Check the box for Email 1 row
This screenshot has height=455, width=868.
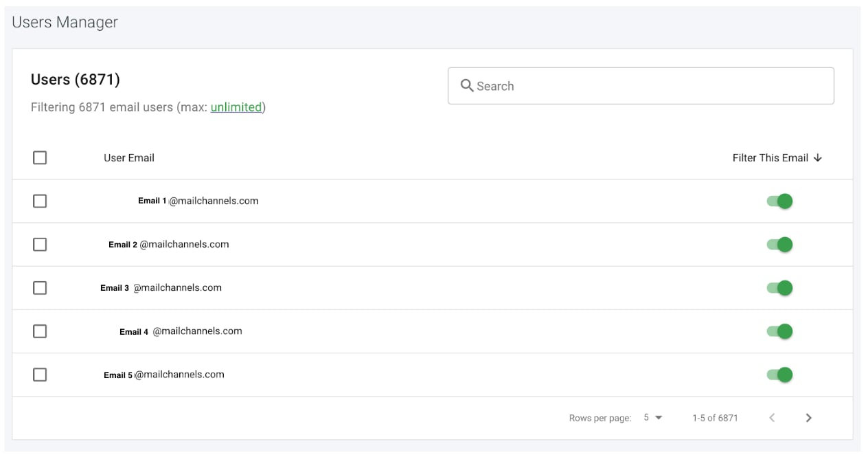pyautogui.click(x=40, y=201)
